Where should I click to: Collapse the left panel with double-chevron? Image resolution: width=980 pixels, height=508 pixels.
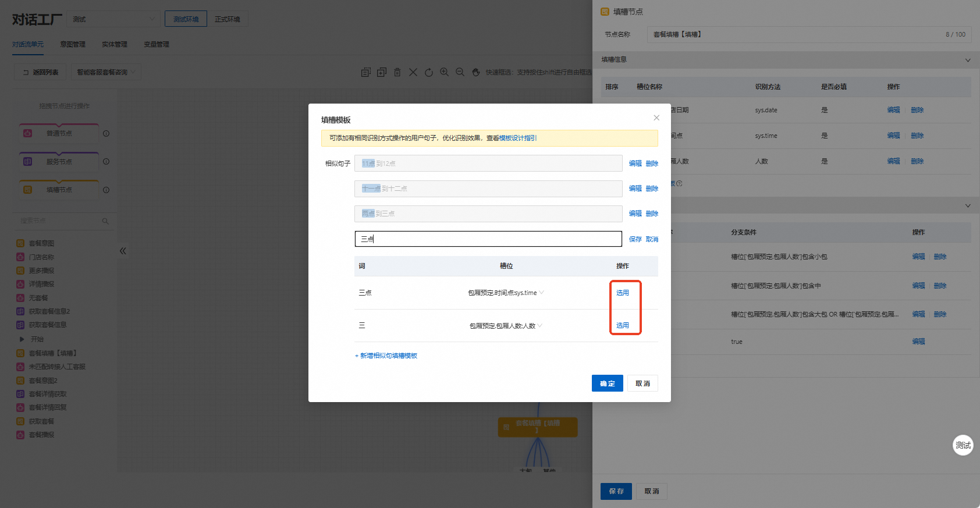pyautogui.click(x=123, y=251)
